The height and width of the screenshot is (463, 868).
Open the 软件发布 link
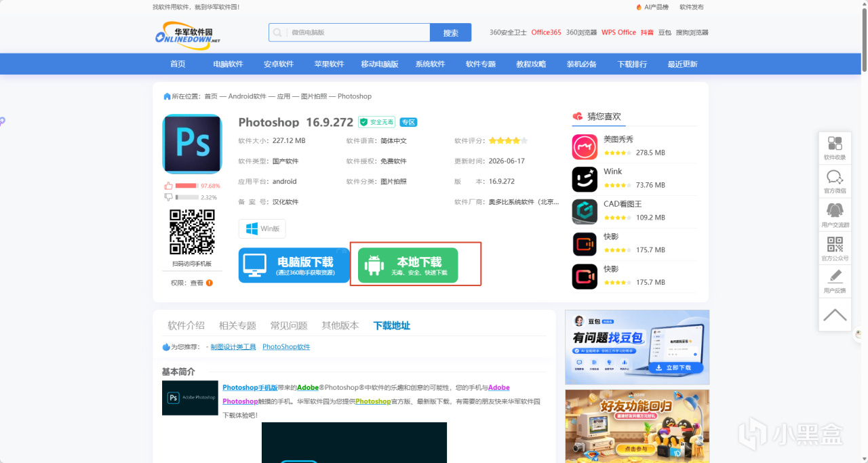692,7
